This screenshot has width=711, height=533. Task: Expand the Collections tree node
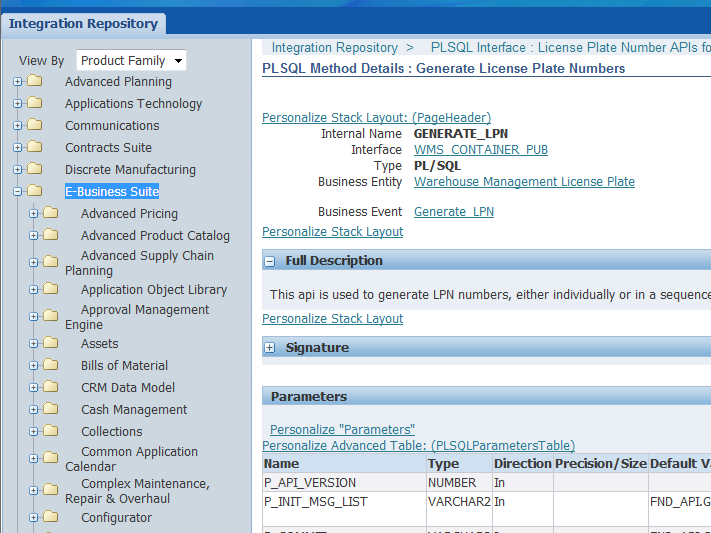pyautogui.click(x=34, y=431)
